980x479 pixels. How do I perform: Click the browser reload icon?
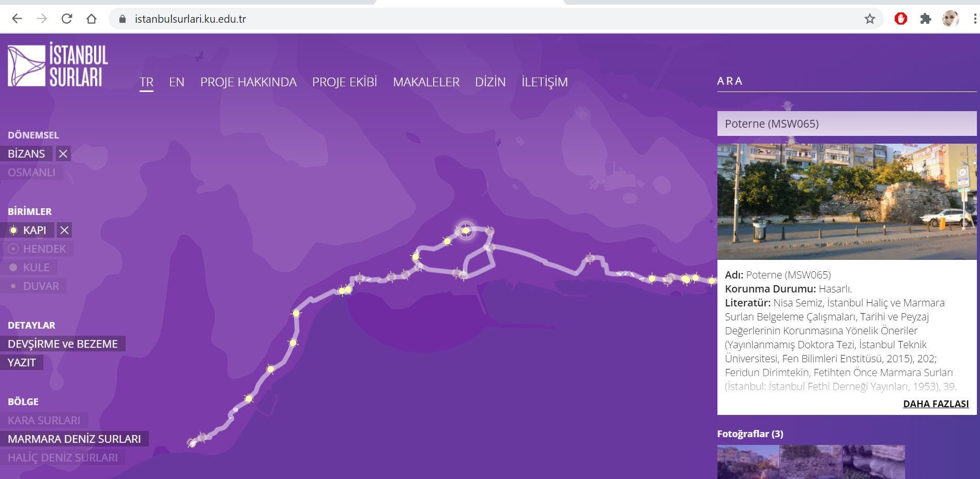[x=67, y=19]
